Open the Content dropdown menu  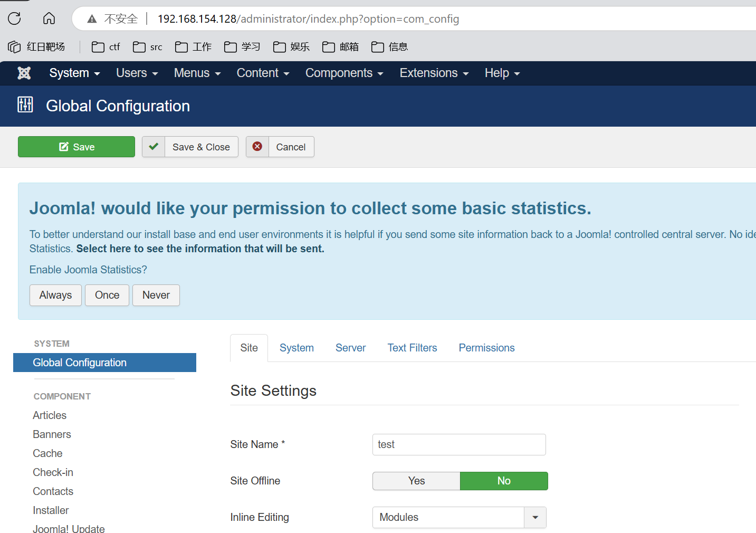point(263,73)
